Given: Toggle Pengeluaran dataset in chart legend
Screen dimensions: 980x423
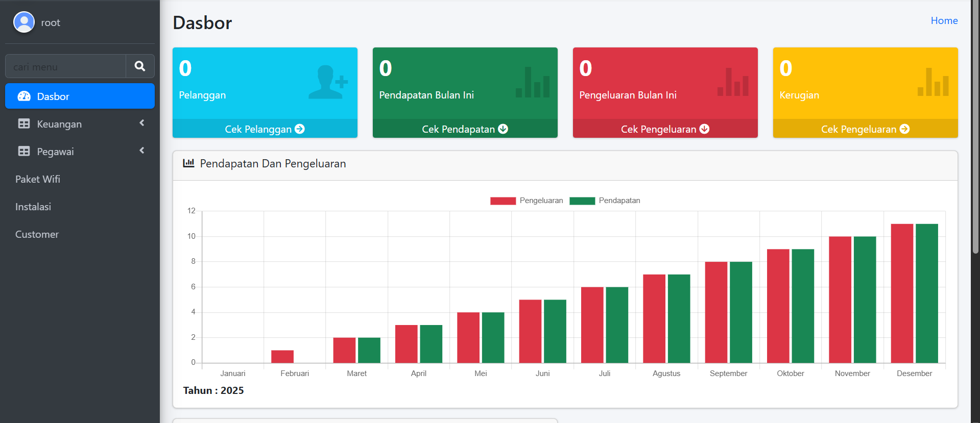Looking at the screenshot, I should pos(527,201).
